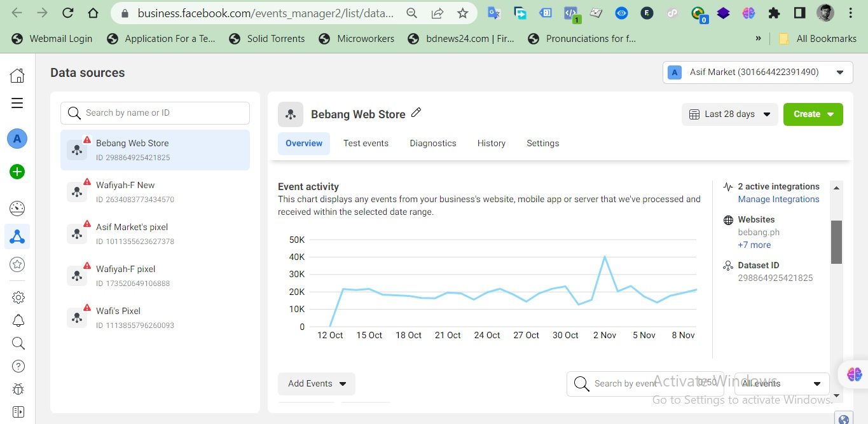This screenshot has width=868, height=424.
Task: Open the Solid Torrents bookmark
Action: (268, 39)
